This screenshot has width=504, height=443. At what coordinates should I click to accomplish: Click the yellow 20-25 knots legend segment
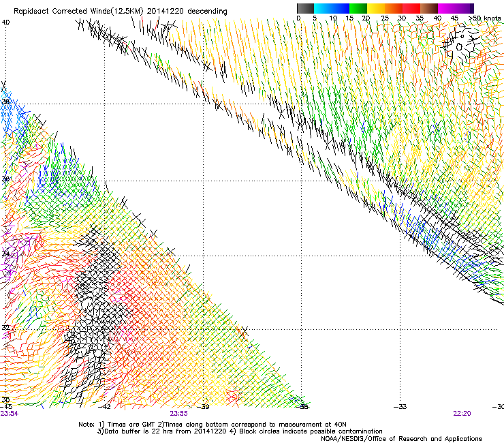pos(376,8)
